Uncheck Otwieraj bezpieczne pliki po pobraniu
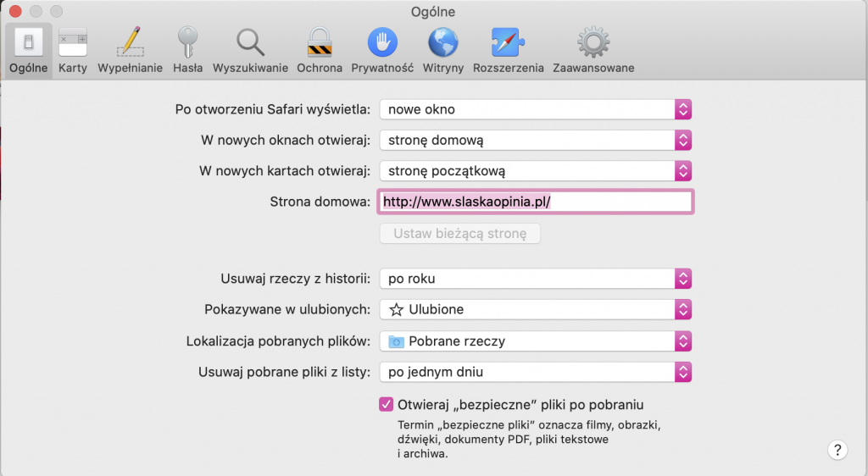868x476 pixels. point(386,405)
